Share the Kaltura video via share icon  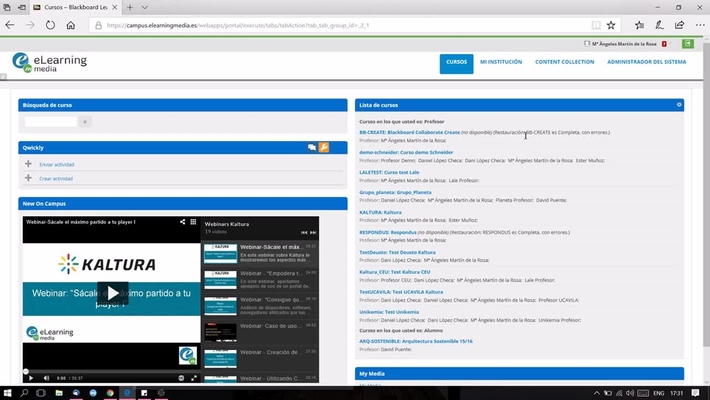[x=182, y=222]
